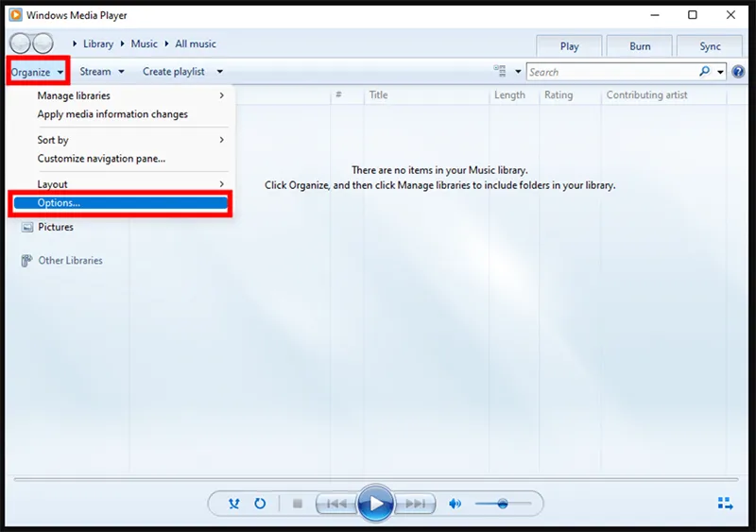
Task: Open the Organize menu button
Action: (x=38, y=72)
